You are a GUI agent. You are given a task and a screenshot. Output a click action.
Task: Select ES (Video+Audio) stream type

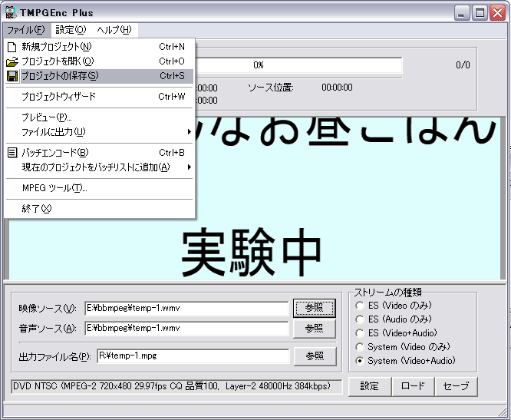click(x=360, y=333)
